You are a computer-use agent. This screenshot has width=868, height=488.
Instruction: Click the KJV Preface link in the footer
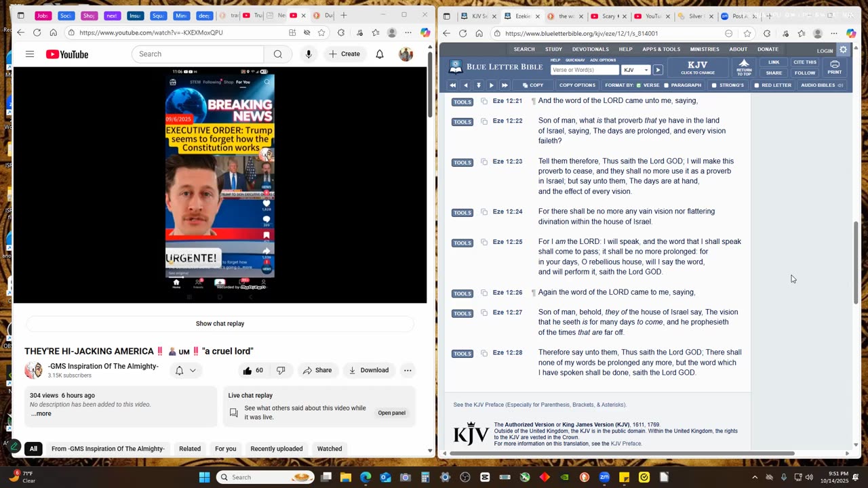(x=626, y=444)
